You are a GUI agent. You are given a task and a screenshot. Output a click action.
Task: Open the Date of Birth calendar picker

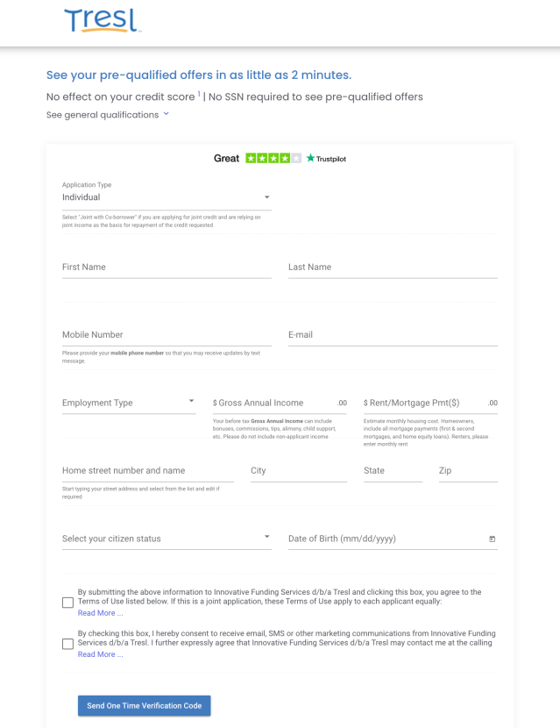click(493, 539)
